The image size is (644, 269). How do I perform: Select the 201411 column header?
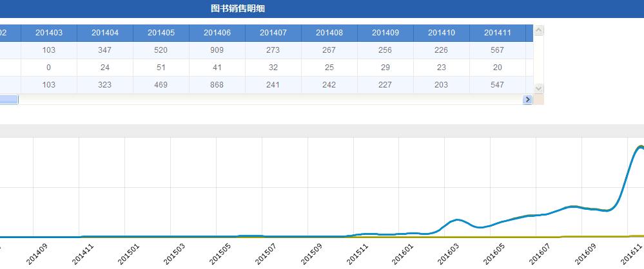[x=498, y=33]
